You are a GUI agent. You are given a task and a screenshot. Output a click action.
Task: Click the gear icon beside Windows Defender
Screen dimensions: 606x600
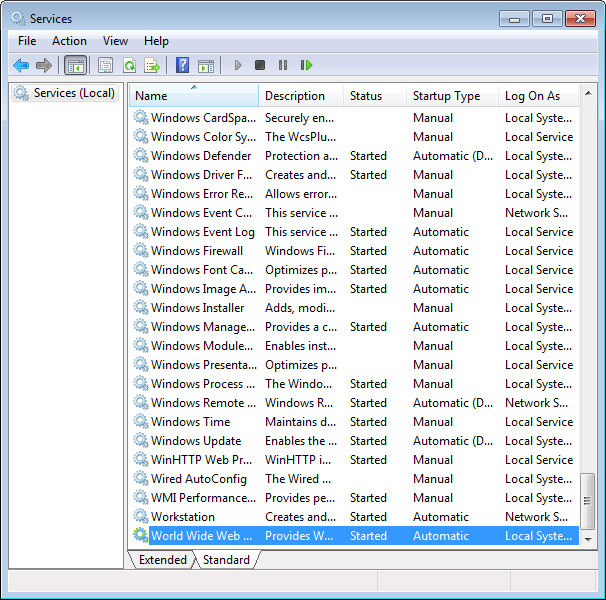click(141, 155)
